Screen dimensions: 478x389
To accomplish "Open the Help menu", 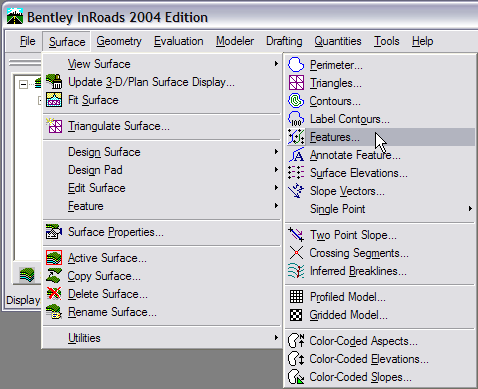I will pos(422,41).
